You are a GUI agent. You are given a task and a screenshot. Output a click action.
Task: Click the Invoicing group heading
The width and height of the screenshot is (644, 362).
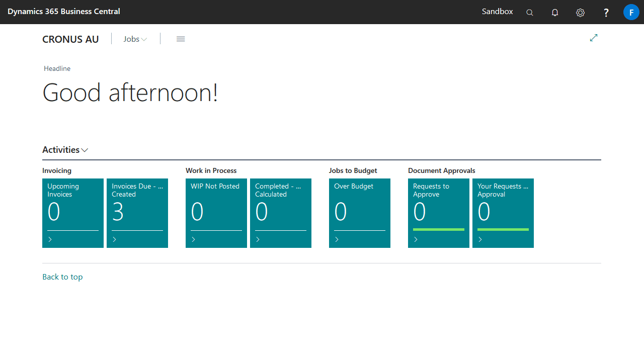57,170
